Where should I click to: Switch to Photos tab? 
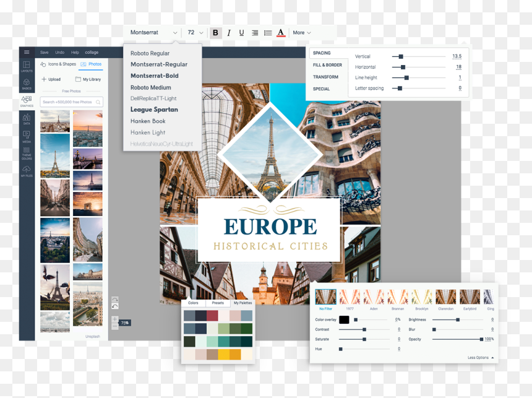pyautogui.click(x=91, y=64)
